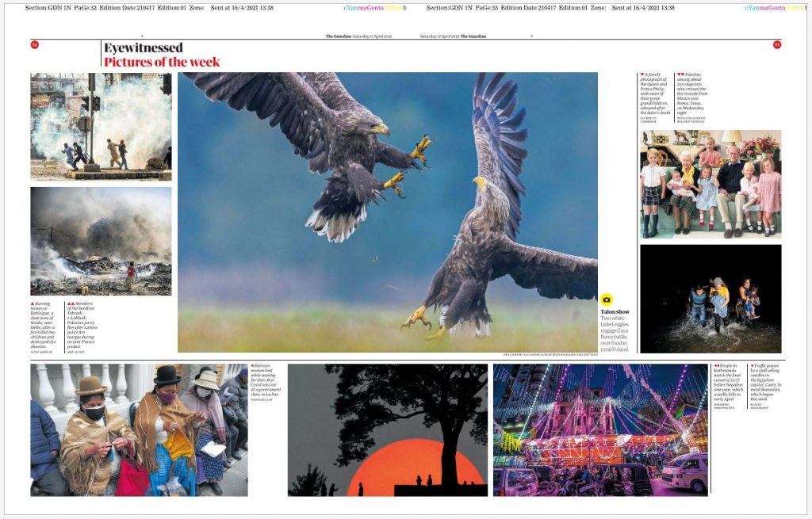812x519 pixels.
Task: Click the red page 33 circle badge
Action: pyautogui.click(x=777, y=44)
